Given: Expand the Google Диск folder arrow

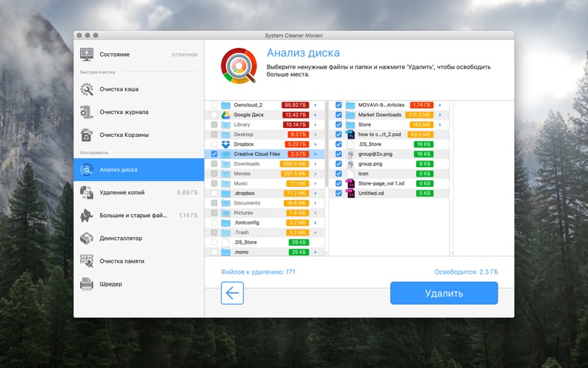Looking at the screenshot, I should [x=316, y=115].
